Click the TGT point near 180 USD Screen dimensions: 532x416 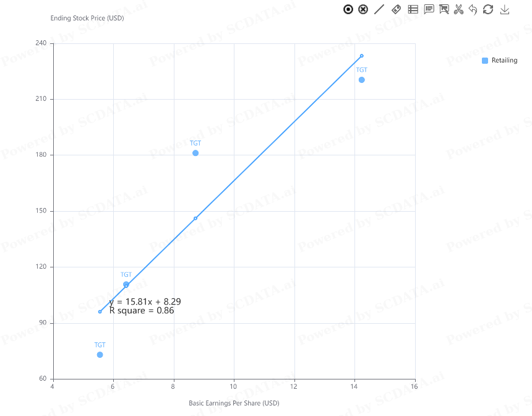(x=195, y=153)
